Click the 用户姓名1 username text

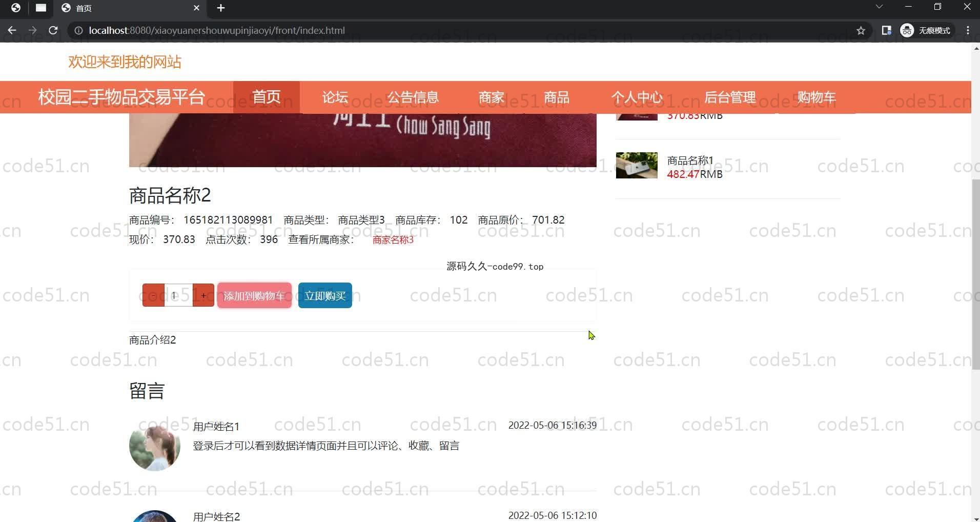[x=216, y=426]
